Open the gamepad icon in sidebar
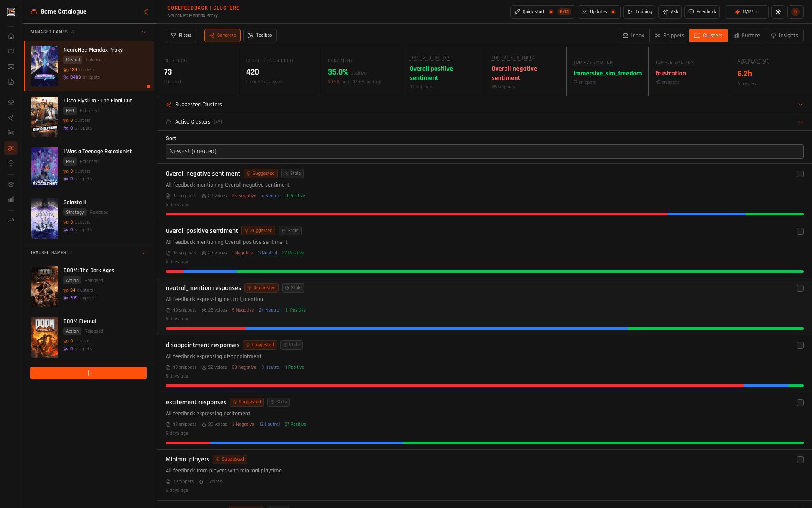Screen dimensions: 812x508 click(11, 66)
